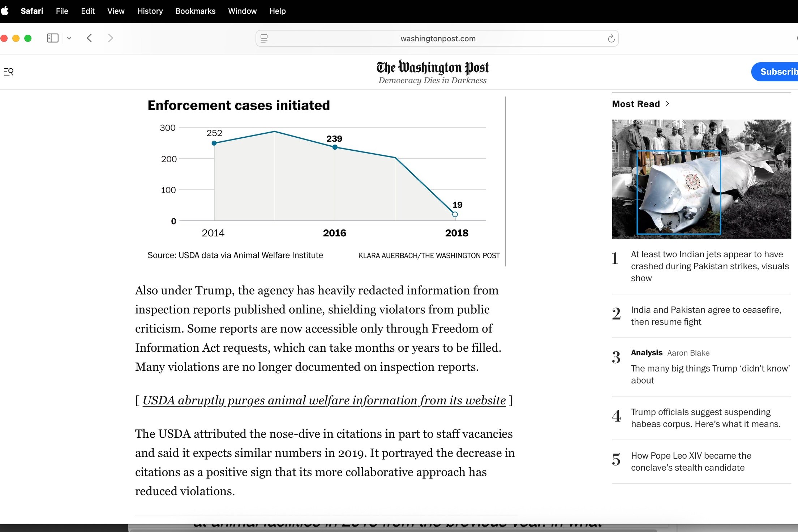The width and height of the screenshot is (798, 532).
Task: Open author Aaron Blake's page
Action: pyautogui.click(x=688, y=353)
